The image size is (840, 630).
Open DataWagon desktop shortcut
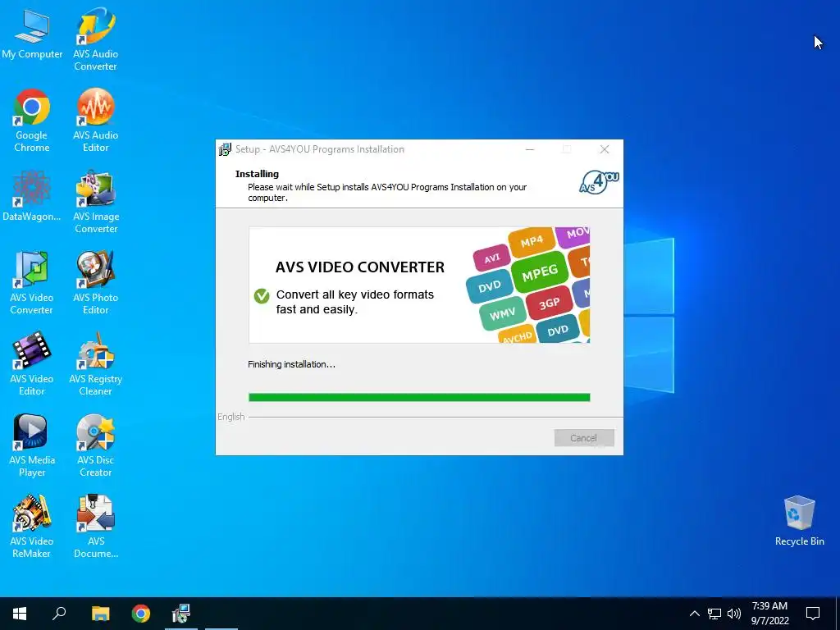(x=32, y=196)
